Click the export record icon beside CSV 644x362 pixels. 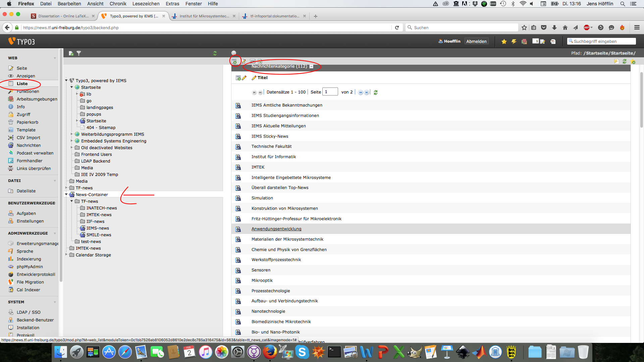coord(260,61)
